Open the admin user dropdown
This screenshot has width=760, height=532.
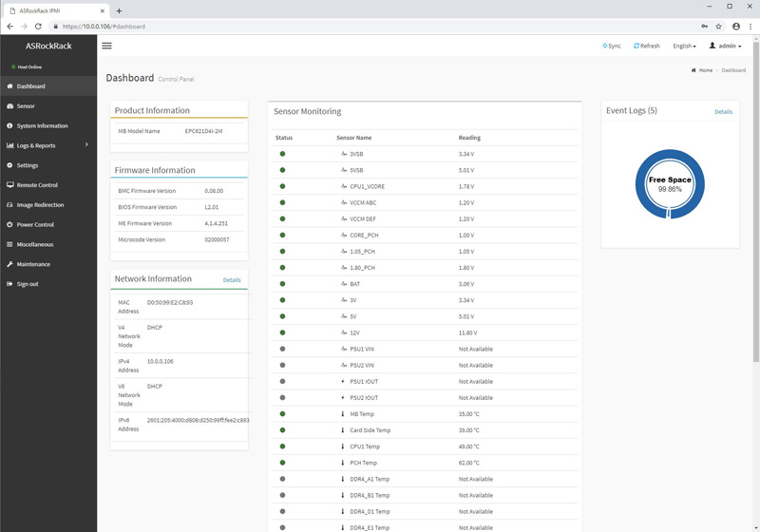click(726, 46)
